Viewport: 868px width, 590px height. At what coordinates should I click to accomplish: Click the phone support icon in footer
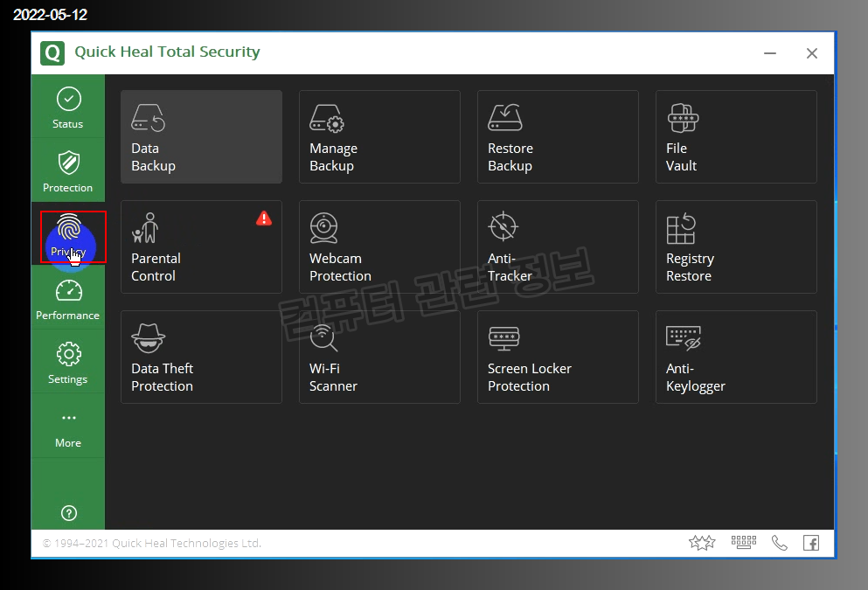pos(780,543)
